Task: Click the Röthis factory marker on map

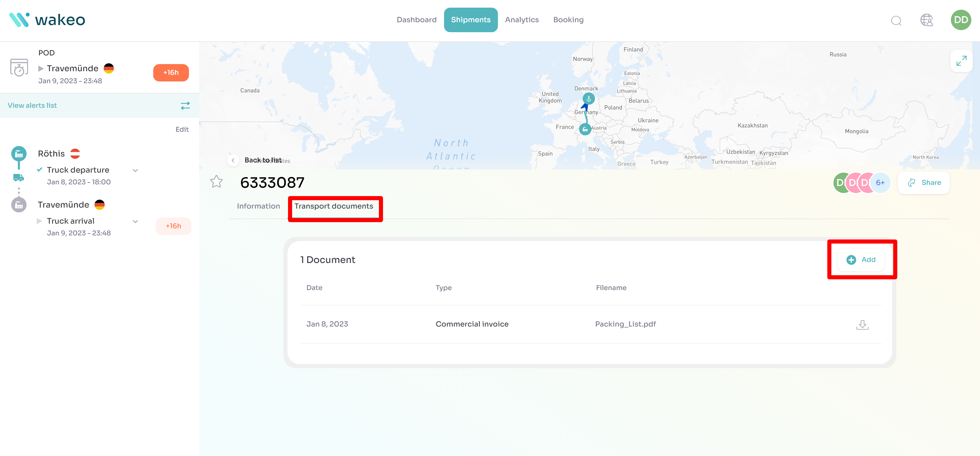Action: (x=585, y=129)
